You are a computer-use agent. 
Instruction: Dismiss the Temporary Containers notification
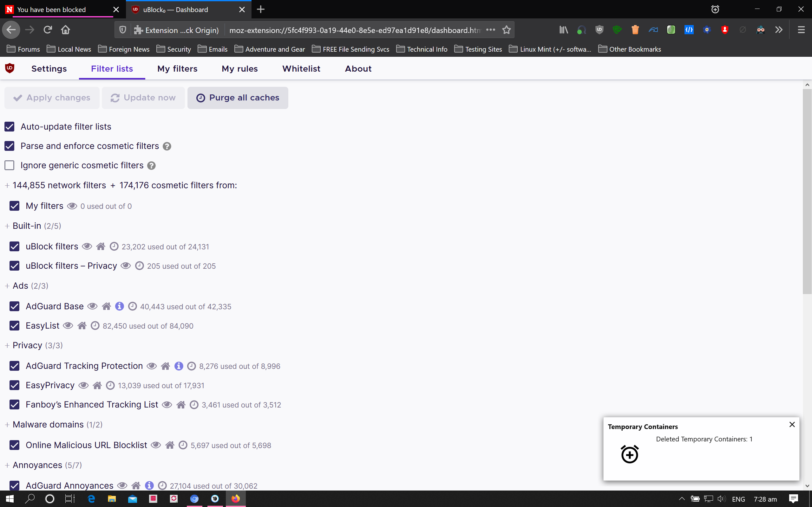coord(792,425)
